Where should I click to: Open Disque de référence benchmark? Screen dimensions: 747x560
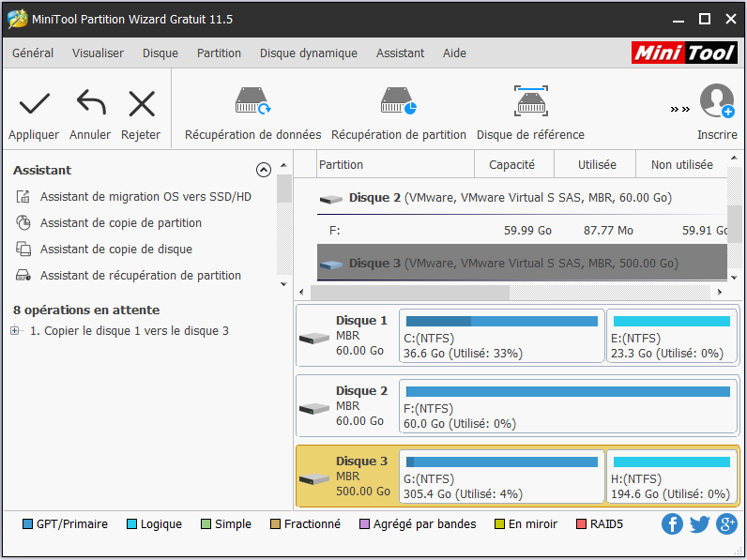pos(530,101)
